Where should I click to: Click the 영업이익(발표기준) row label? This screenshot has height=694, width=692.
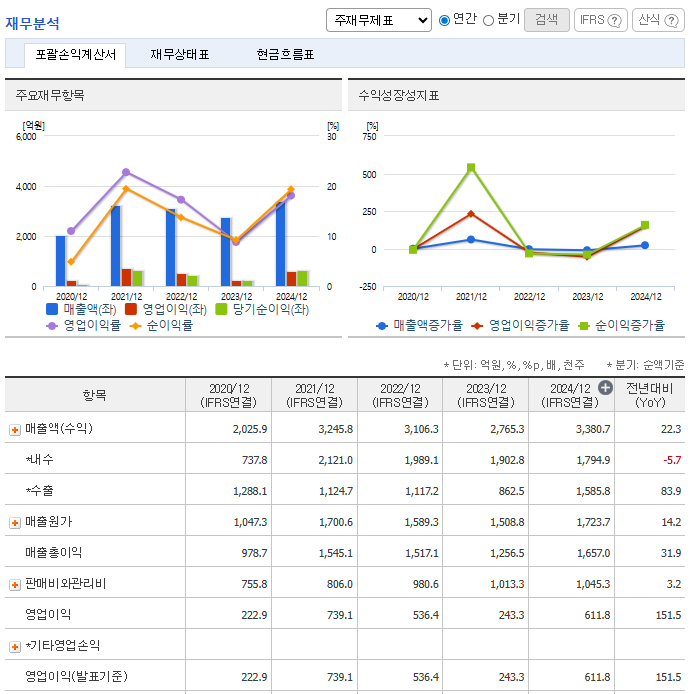[x=76, y=676]
